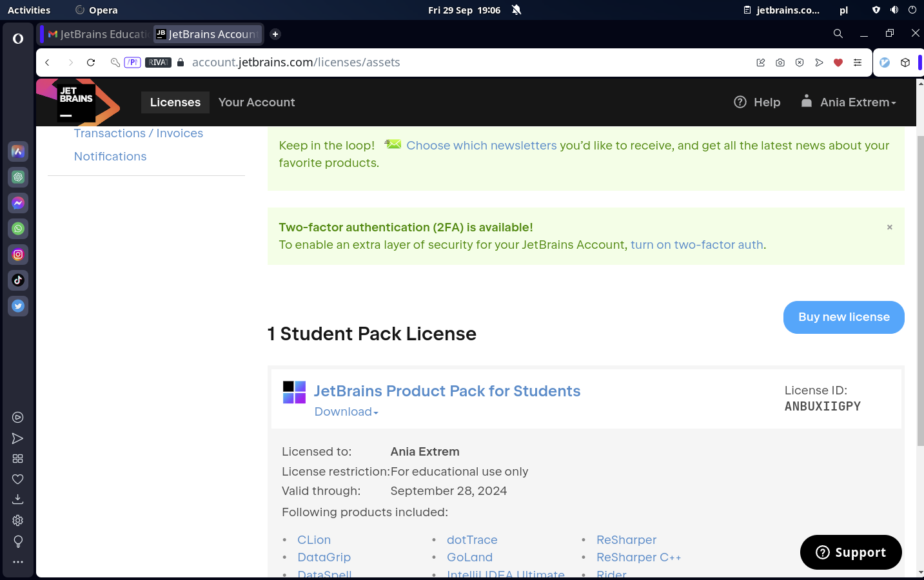Click the Support chat button
This screenshot has height=580, width=924.
point(851,552)
